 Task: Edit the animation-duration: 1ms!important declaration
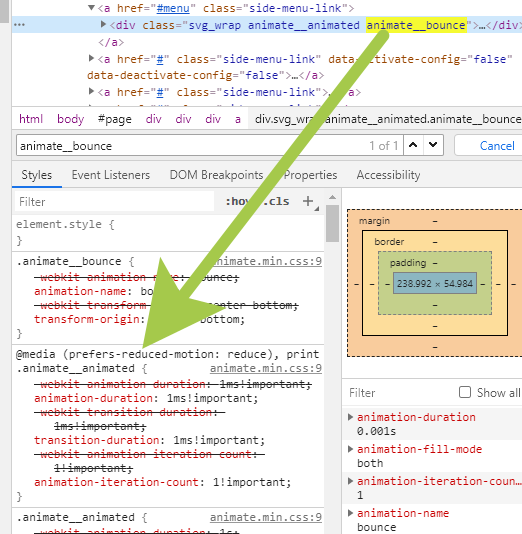[x=146, y=398]
